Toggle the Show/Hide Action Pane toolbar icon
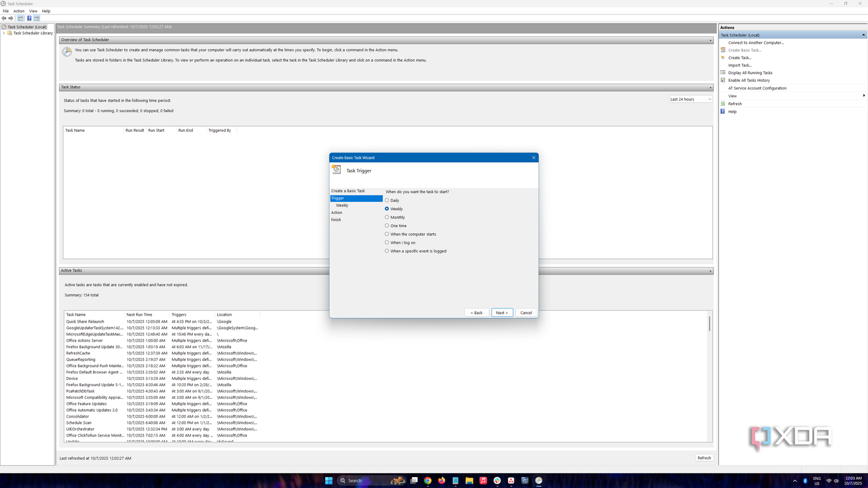 point(36,19)
